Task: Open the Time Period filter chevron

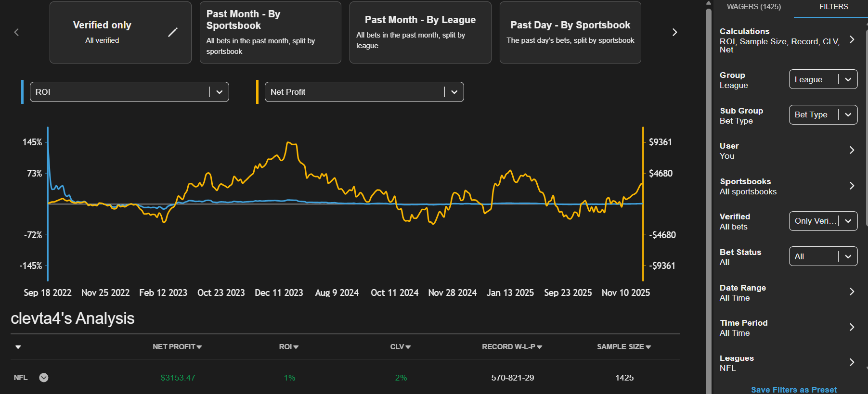Action: click(x=852, y=327)
